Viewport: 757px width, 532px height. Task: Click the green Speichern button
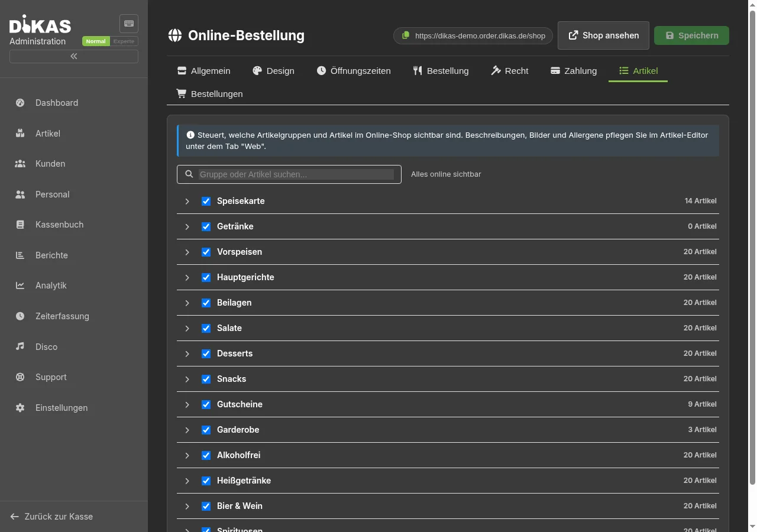click(691, 35)
